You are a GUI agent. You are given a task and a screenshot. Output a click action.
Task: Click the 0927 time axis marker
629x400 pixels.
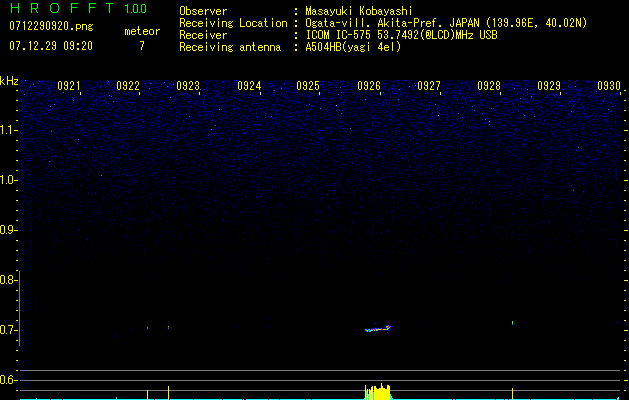(x=429, y=86)
